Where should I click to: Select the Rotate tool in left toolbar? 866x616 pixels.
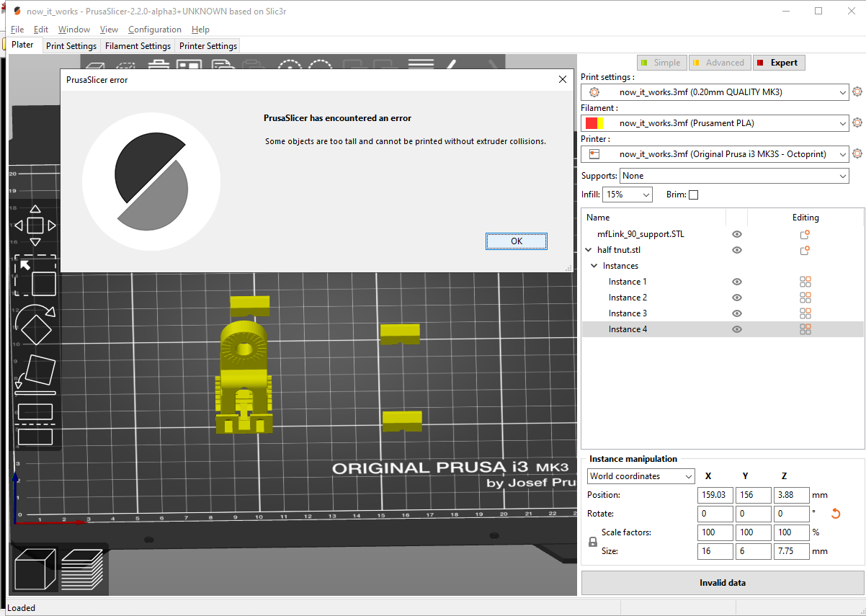pos(35,323)
